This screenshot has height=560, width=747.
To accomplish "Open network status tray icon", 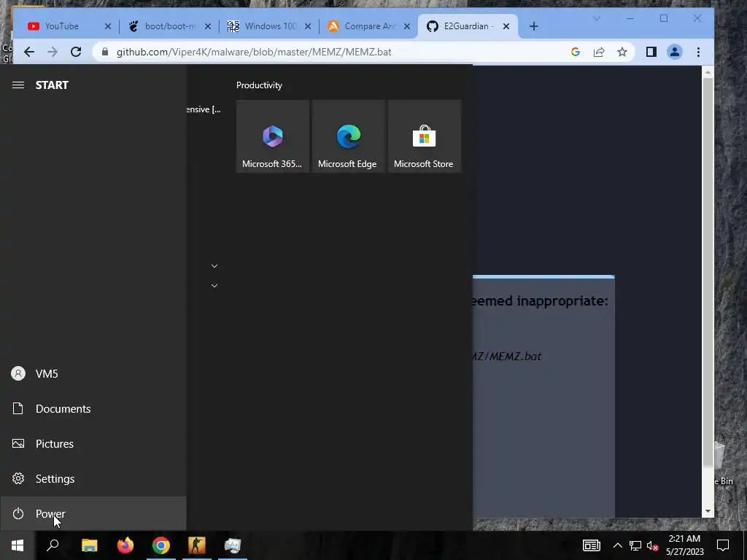I will [x=635, y=545].
